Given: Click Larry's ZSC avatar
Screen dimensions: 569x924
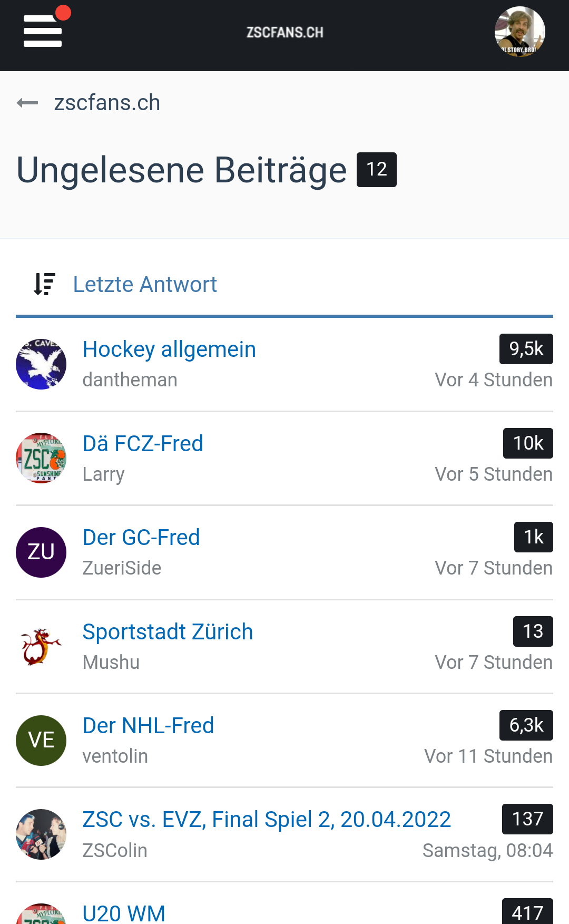Looking at the screenshot, I should [41, 458].
